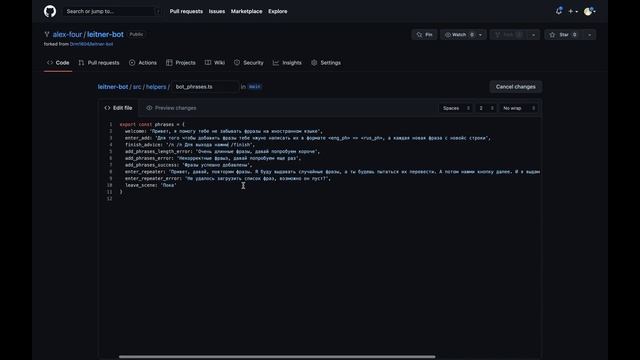Switch to the Code tab
The height and width of the screenshot is (360, 640).
coord(58,63)
